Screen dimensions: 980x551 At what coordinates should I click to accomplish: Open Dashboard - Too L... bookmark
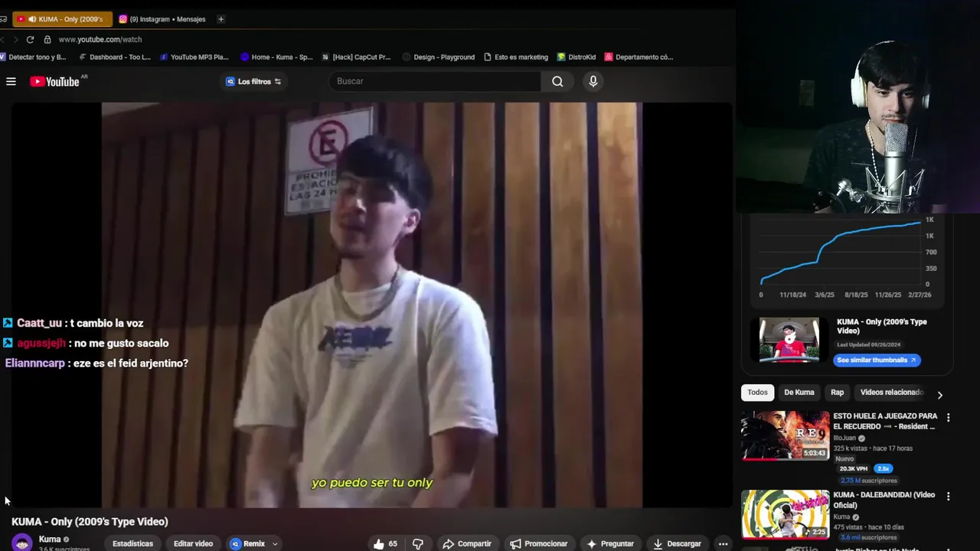tap(115, 57)
